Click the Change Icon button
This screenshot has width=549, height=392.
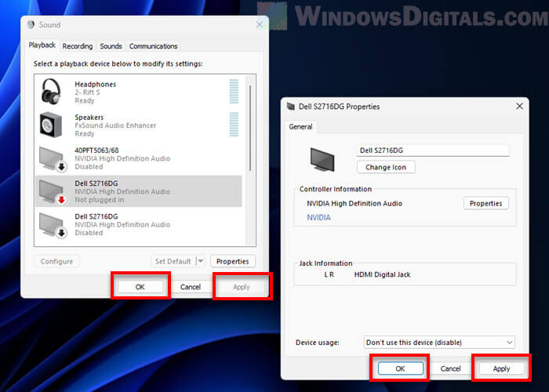tap(386, 167)
